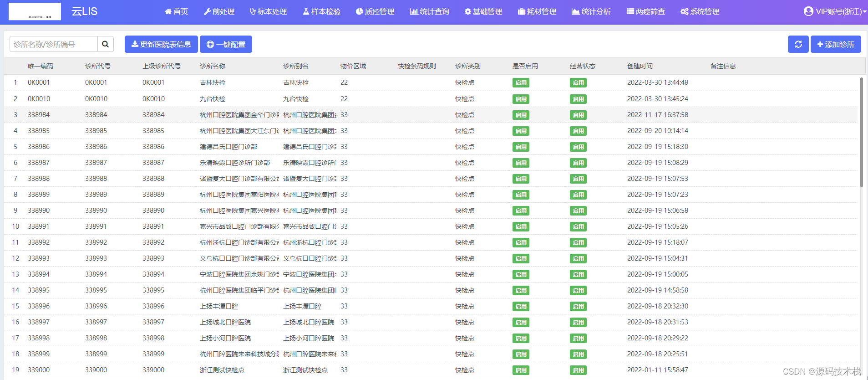Open 标本处理 menu
Viewport: 868px width, 380px height.
(x=268, y=11)
